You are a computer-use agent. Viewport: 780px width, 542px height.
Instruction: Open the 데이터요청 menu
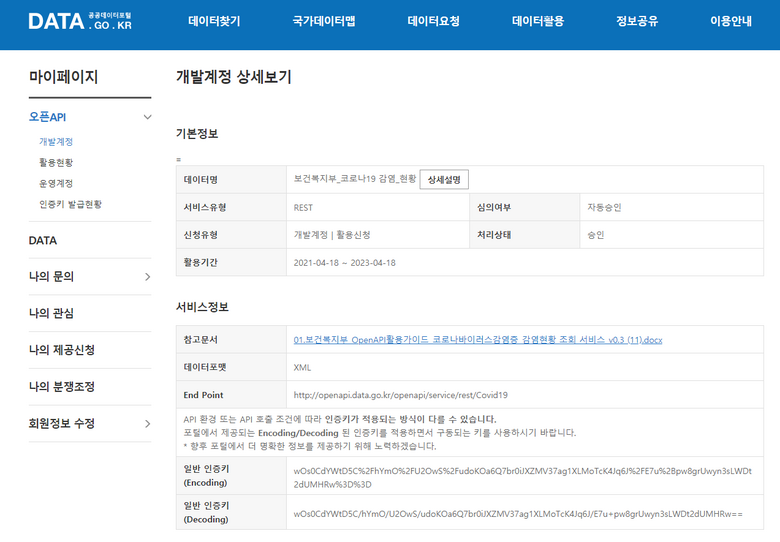tap(434, 21)
